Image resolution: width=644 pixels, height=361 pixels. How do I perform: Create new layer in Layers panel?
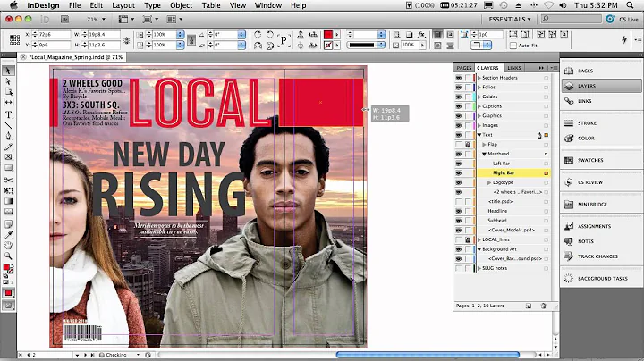[x=529, y=306]
